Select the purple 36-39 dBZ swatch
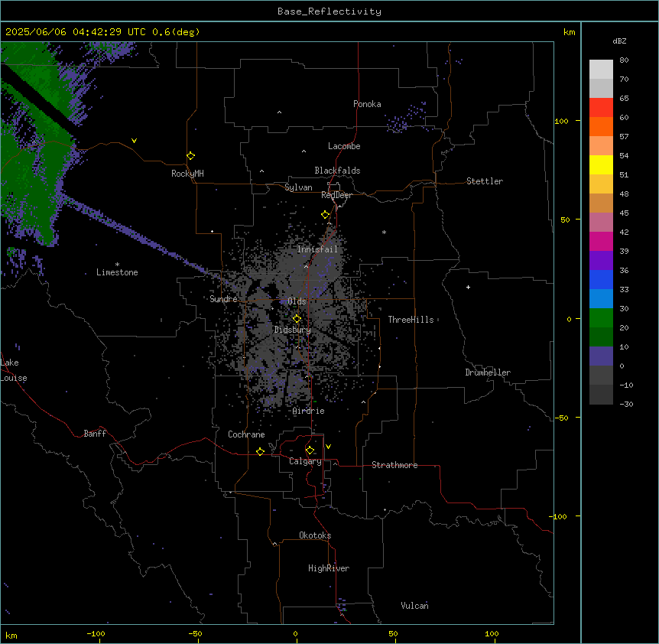The image size is (659, 644). click(x=601, y=261)
